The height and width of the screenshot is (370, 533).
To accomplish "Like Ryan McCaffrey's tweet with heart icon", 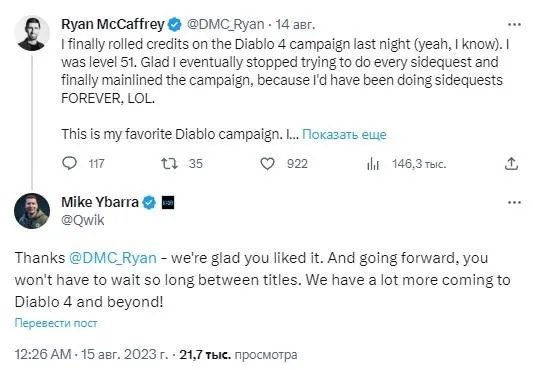I will (x=268, y=164).
